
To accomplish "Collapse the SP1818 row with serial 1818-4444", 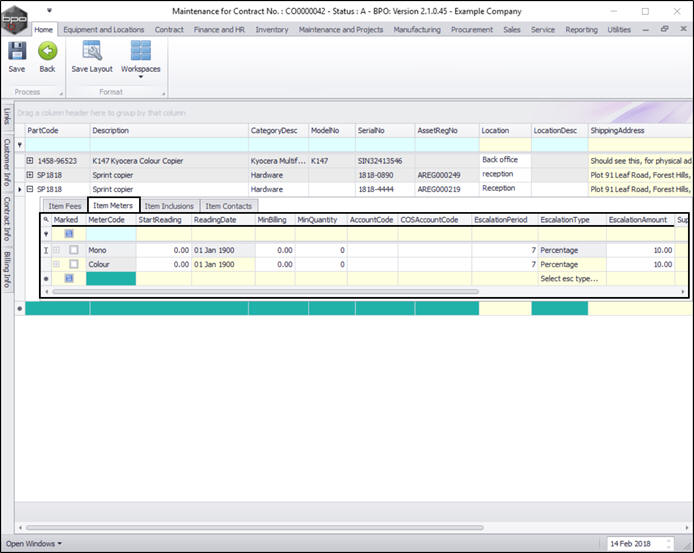I will (x=30, y=188).
